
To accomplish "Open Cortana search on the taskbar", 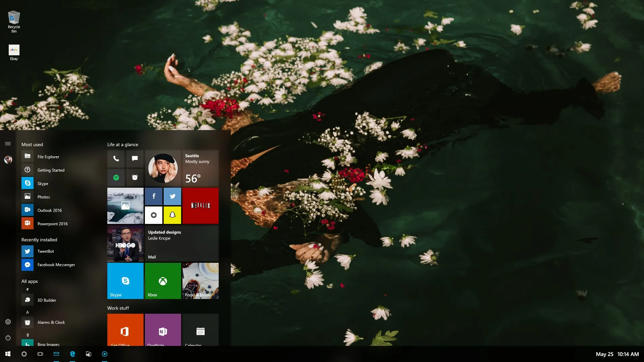I will click(x=24, y=354).
